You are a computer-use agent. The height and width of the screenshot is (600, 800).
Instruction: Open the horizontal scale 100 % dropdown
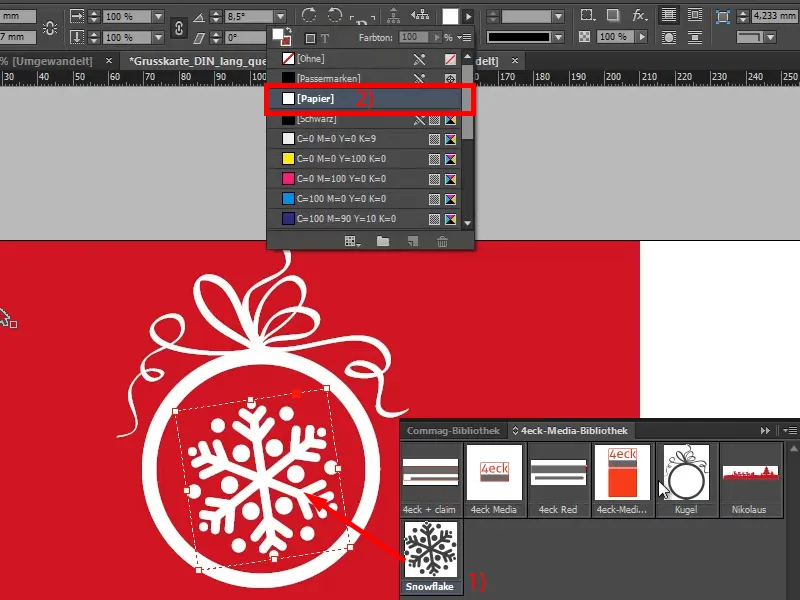tap(159, 16)
